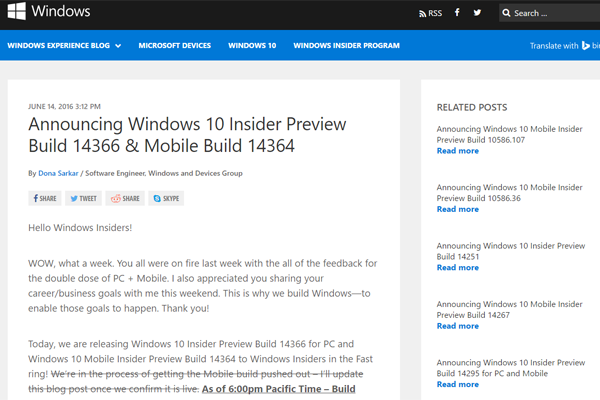Read more on Mobile Build 14267
Viewport: 600px width, 400px height.
pos(458,326)
